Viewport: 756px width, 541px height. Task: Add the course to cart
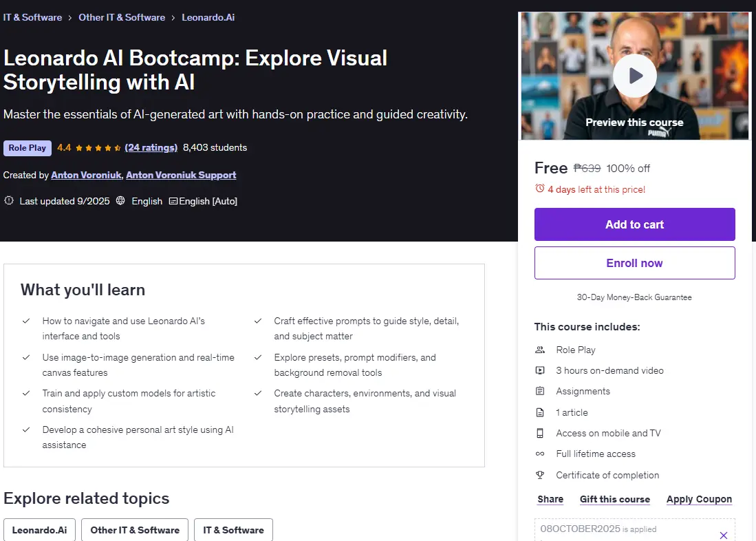coord(634,224)
